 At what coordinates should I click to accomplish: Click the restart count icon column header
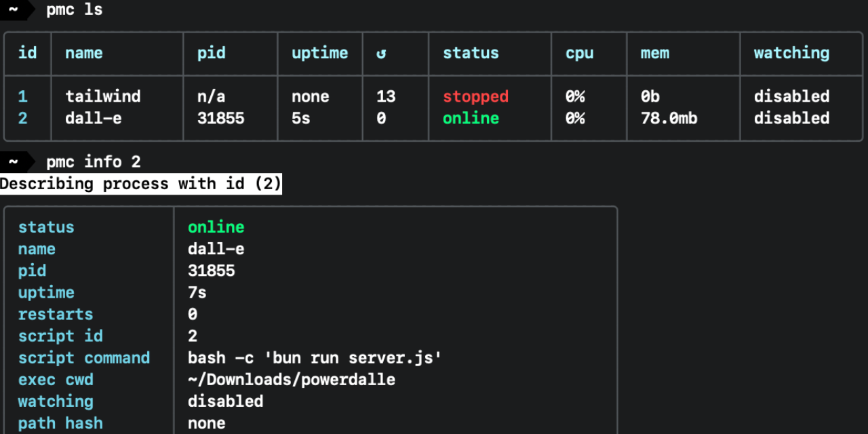[381, 54]
